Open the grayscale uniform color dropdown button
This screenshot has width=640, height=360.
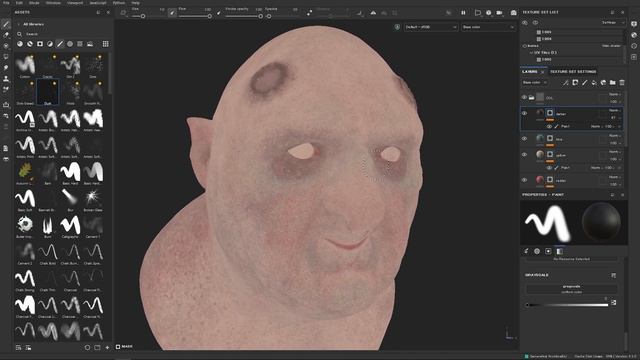click(x=571, y=289)
